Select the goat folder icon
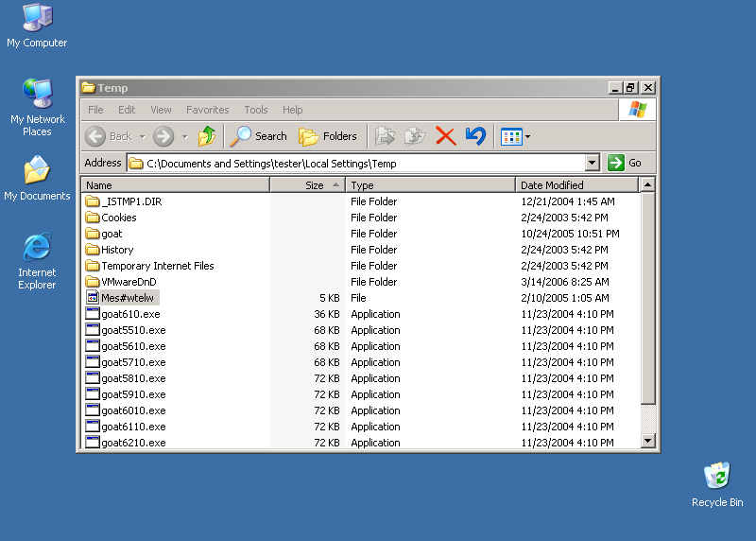Screen dimensions: 756x541 point(92,233)
